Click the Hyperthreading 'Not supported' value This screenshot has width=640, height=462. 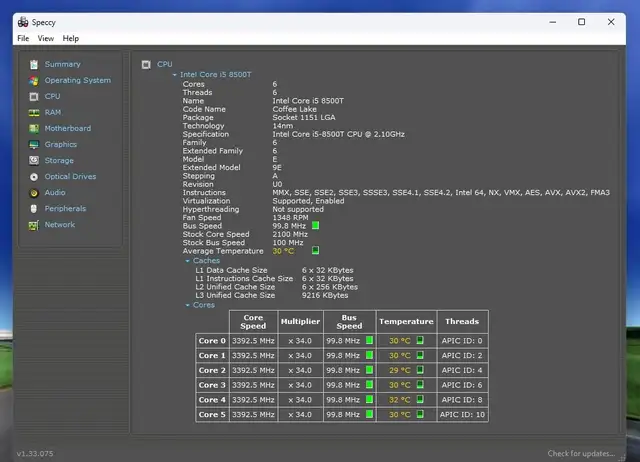298,209
